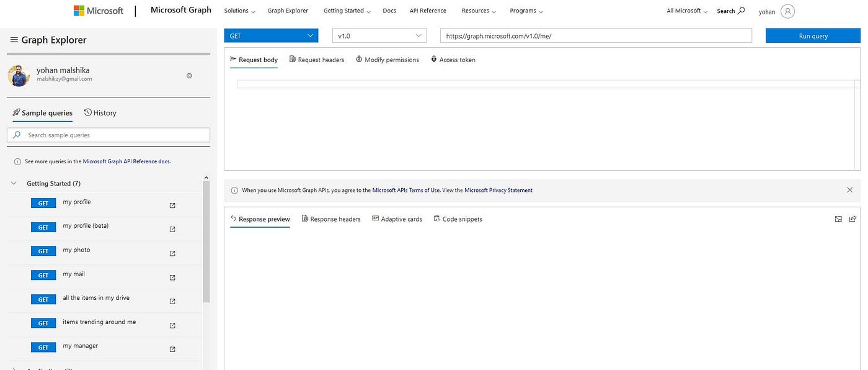
Task: Click the info icon beside See more queries
Action: coord(17,161)
